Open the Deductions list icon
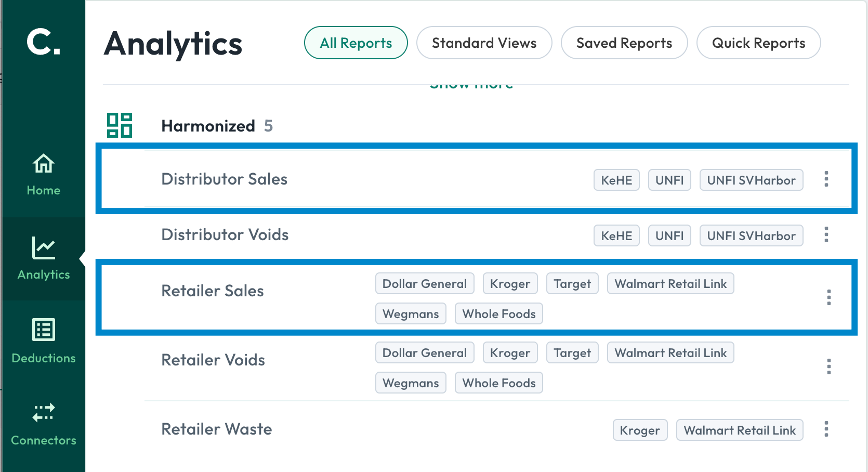 pos(44,330)
